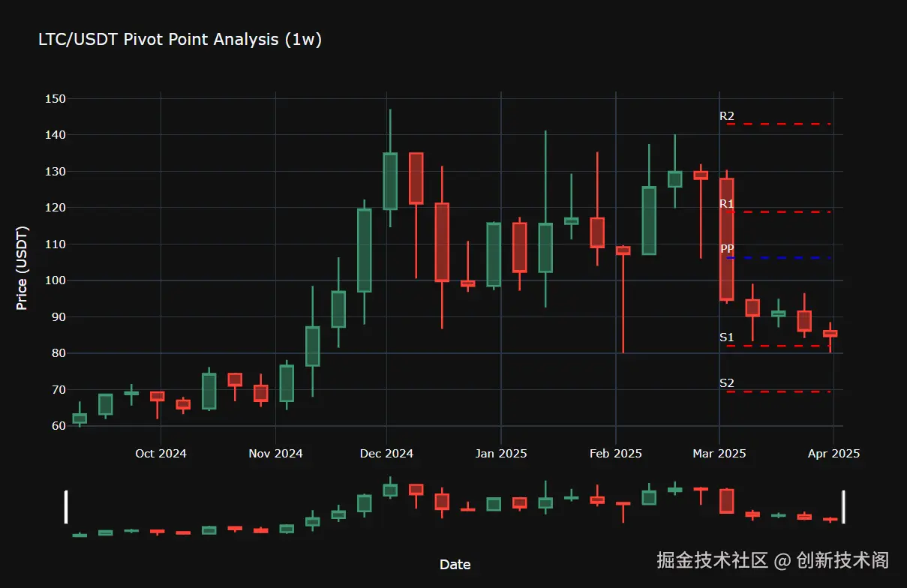This screenshot has width=907, height=588.
Task: Click the R2 resistance label
Action: [727, 116]
